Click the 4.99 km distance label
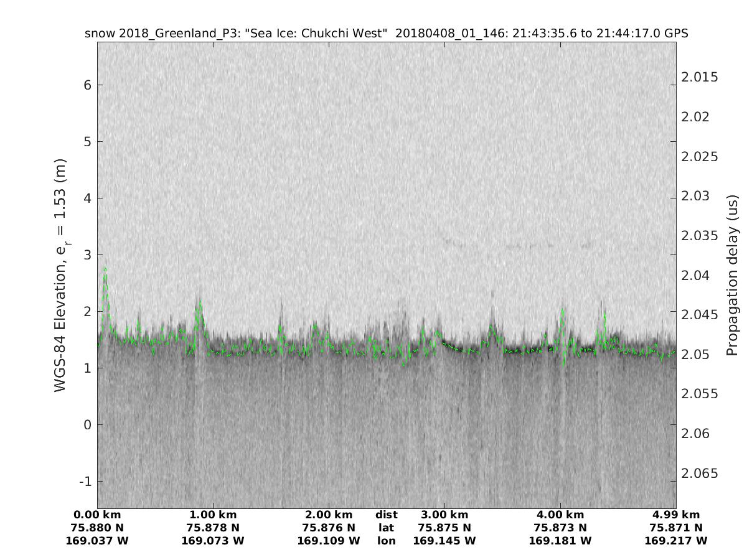 click(676, 515)
